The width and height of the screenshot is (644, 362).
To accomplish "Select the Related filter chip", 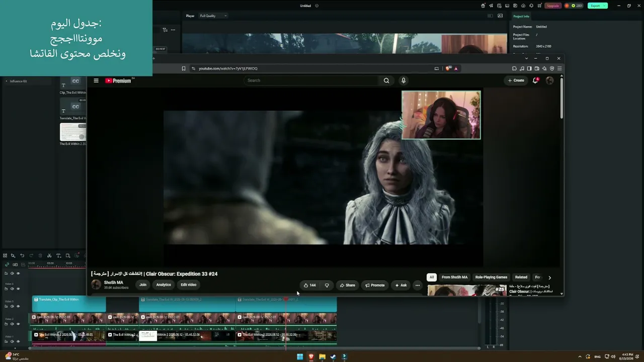I will tap(521, 277).
